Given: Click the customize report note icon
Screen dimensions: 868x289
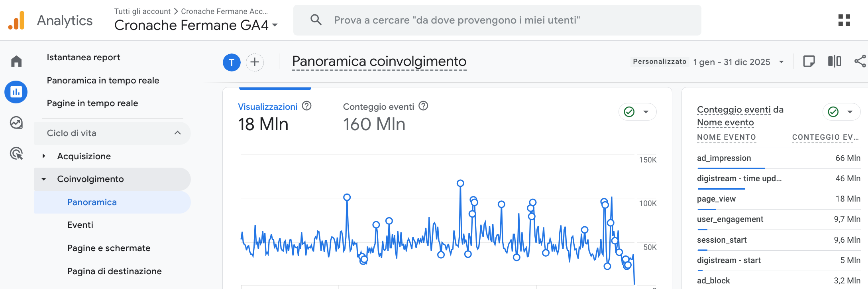Looking at the screenshot, I should (809, 61).
